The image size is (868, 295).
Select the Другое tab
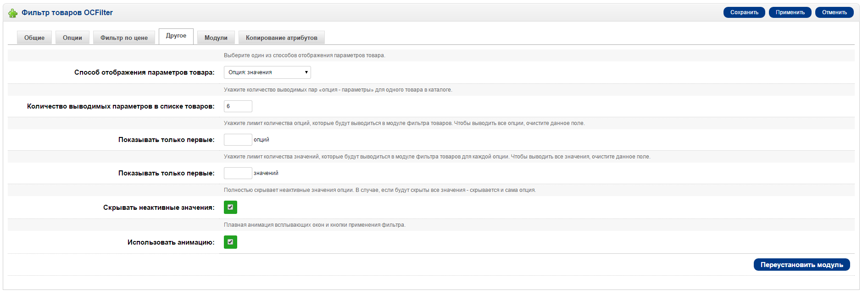(176, 36)
